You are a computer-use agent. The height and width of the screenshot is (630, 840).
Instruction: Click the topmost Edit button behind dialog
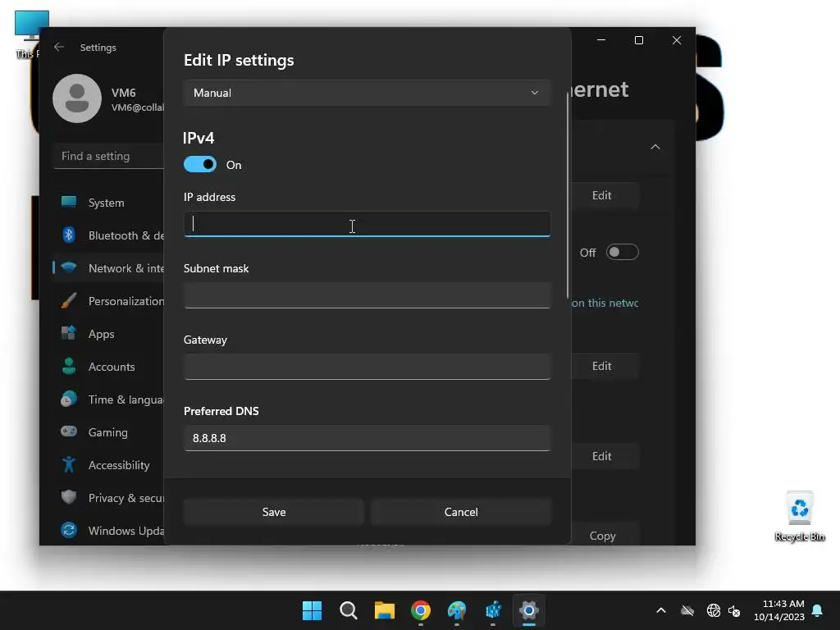click(601, 195)
